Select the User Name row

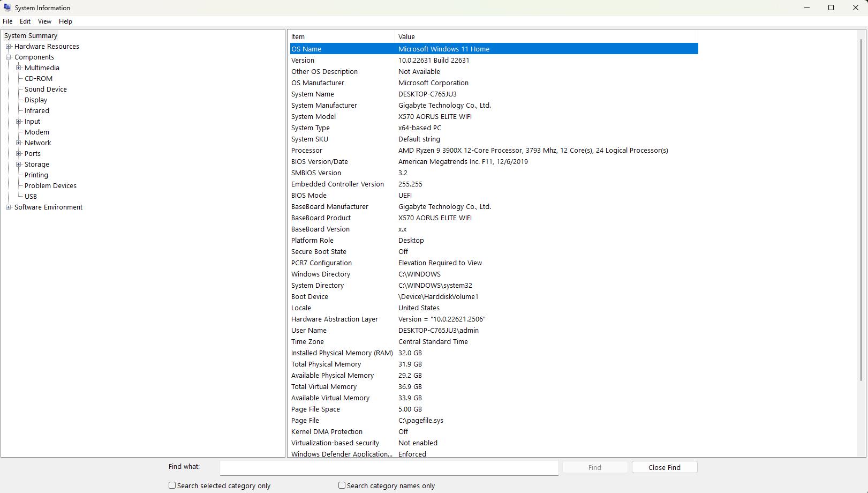[494, 330]
